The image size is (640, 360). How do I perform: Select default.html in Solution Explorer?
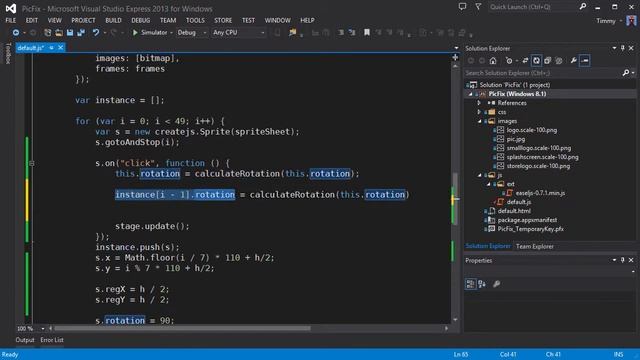[x=514, y=211]
